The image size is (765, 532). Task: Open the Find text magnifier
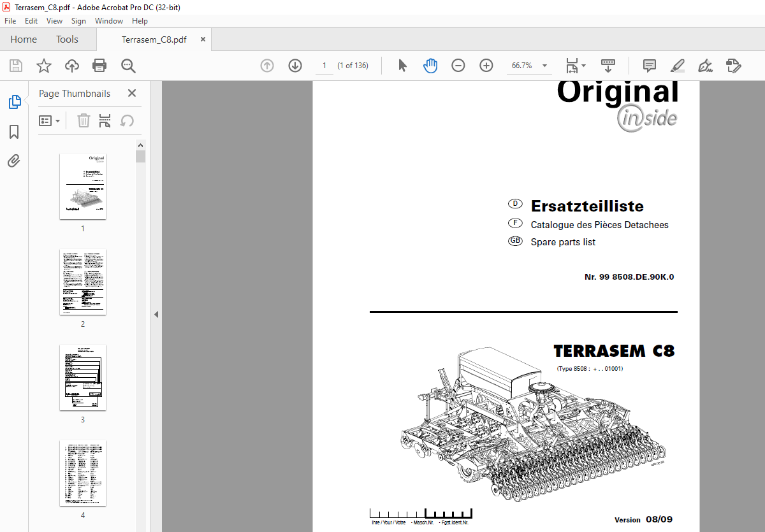click(129, 66)
